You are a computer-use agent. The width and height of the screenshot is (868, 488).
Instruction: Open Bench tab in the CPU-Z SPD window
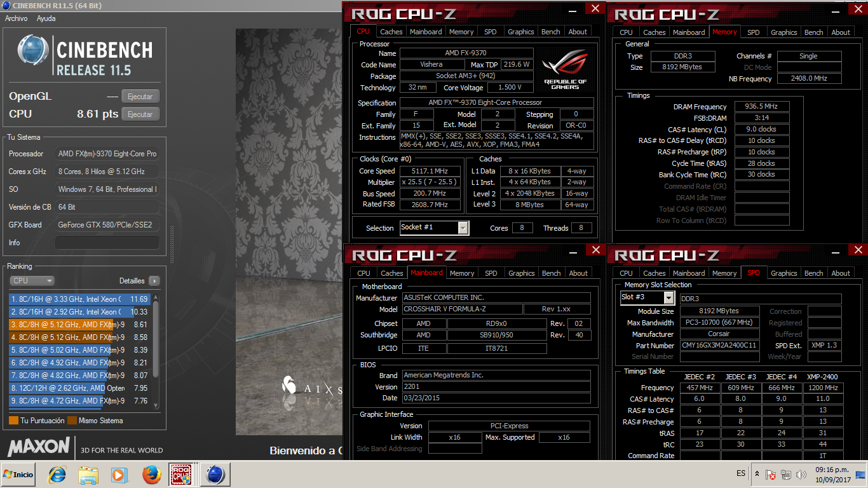813,273
